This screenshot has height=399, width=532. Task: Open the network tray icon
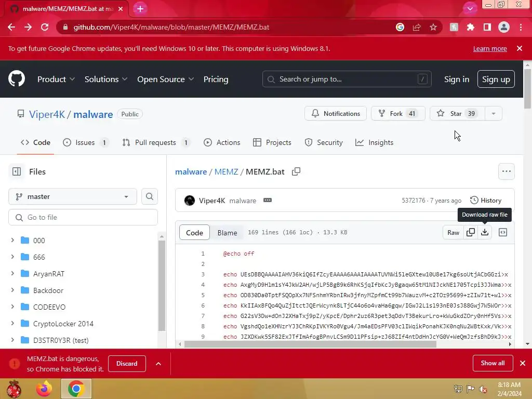coord(458,389)
